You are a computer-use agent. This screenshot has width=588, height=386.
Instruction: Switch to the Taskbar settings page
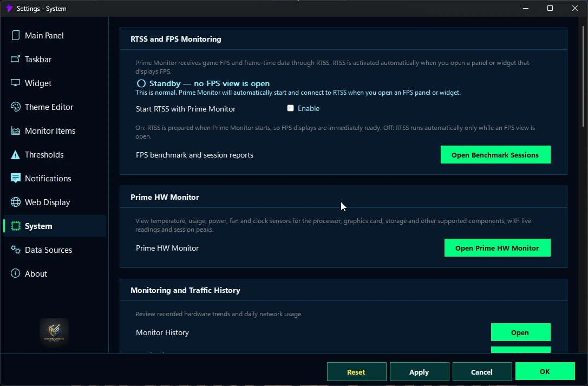(x=55, y=59)
